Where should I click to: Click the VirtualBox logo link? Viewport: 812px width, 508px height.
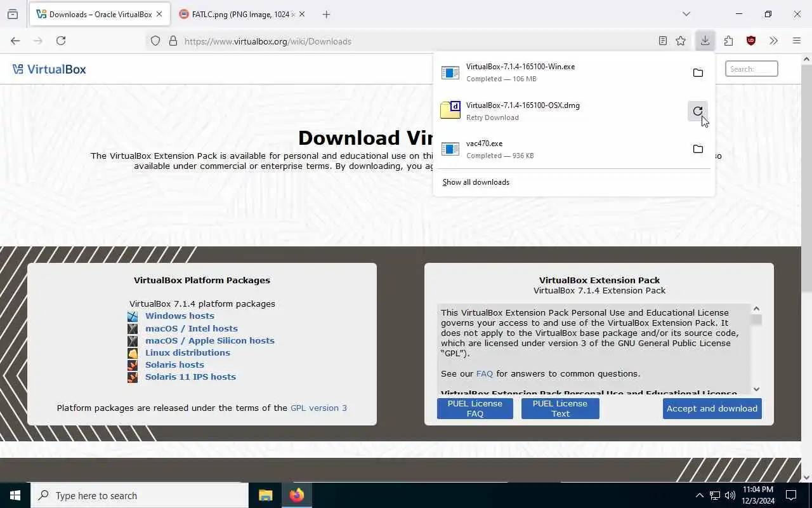point(49,69)
